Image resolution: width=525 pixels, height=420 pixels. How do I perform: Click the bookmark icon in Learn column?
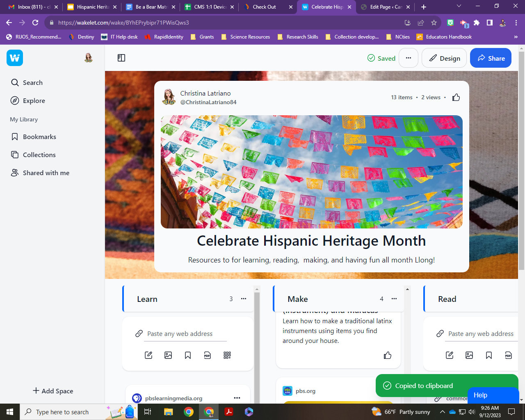[188, 355]
